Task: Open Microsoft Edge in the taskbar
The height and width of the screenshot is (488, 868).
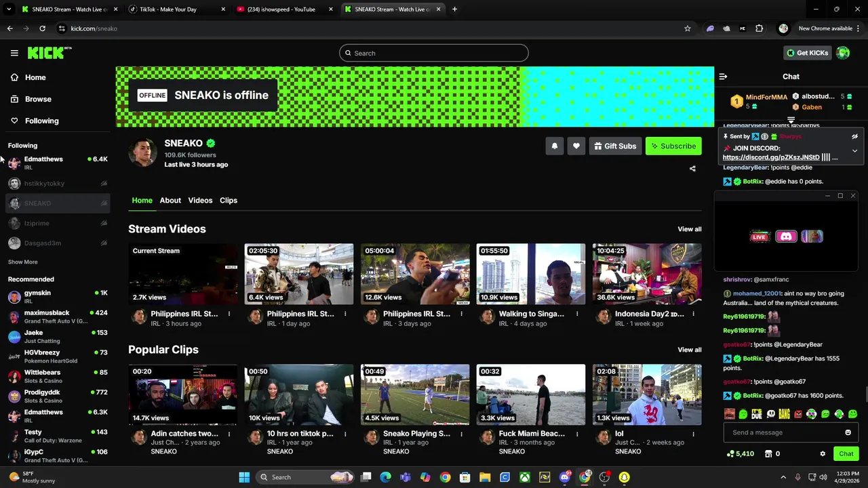Action: tap(386, 477)
